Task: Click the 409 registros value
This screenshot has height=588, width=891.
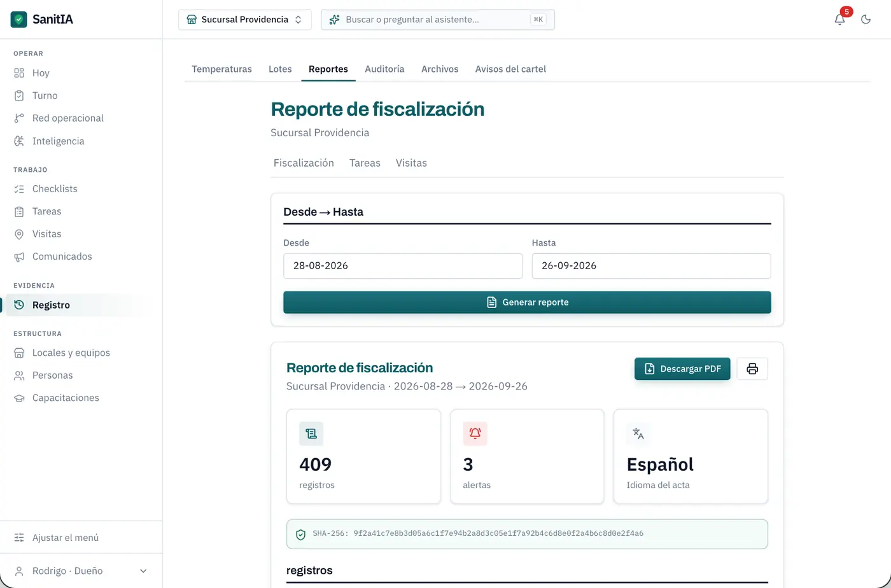Action: point(316,465)
